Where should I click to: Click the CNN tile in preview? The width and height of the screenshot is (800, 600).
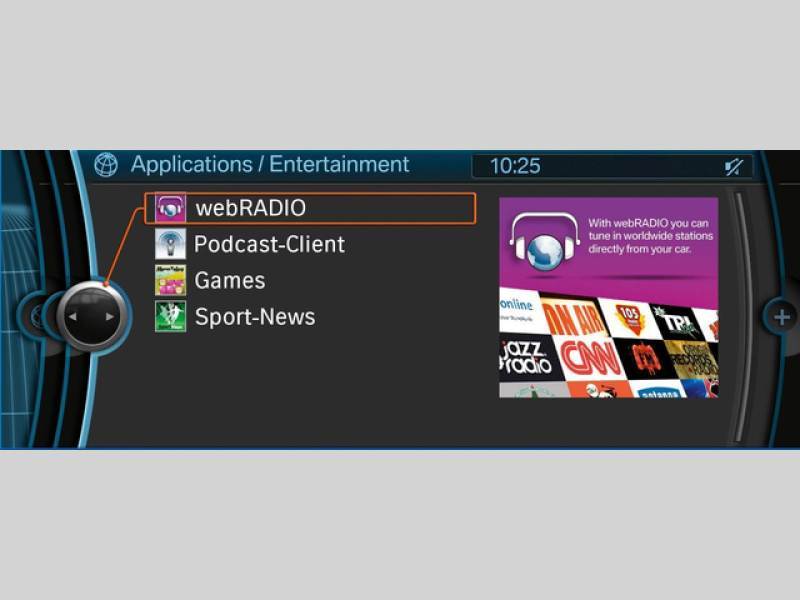[x=590, y=356]
